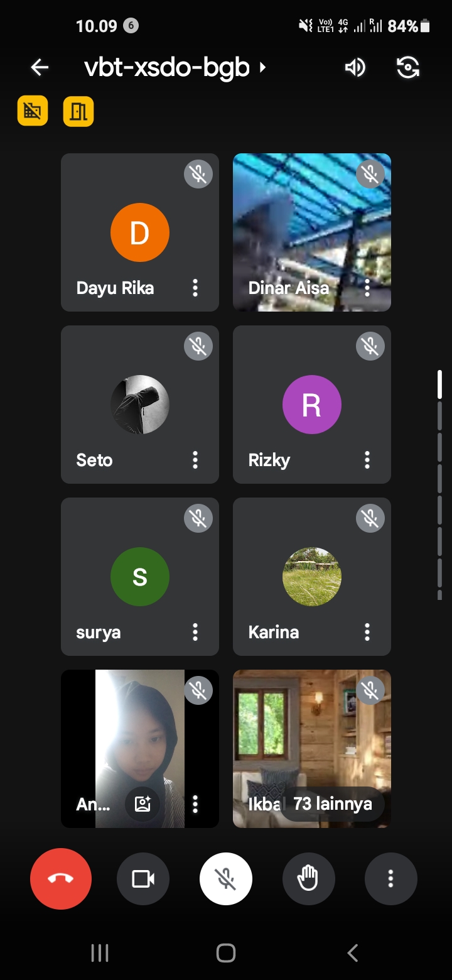Tap the yellow company info badge icon
The width and height of the screenshot is (452, 980).
click(33, 112)
